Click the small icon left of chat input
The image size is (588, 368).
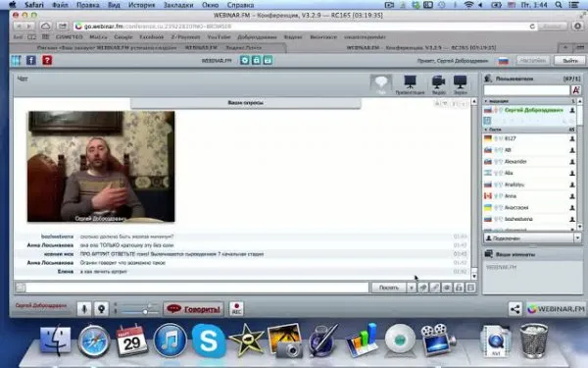(x=21, y=288)
